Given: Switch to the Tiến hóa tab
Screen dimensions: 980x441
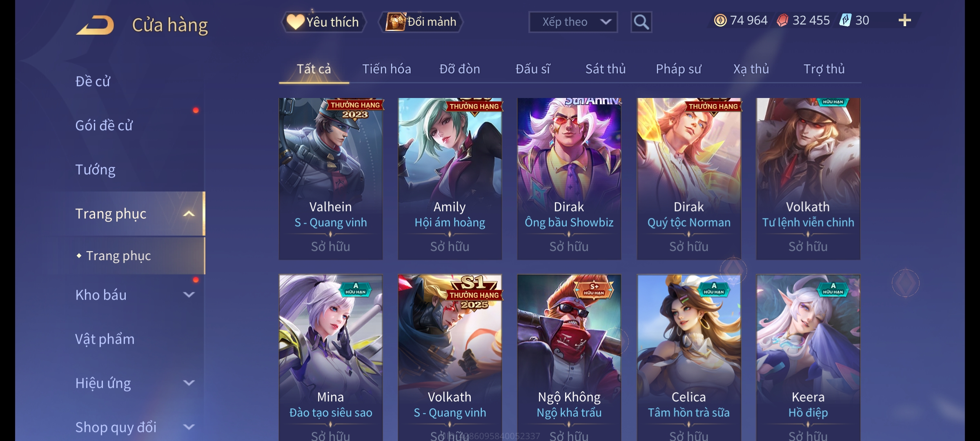Looking at the screenshot, I should click(x=386, y=69).
